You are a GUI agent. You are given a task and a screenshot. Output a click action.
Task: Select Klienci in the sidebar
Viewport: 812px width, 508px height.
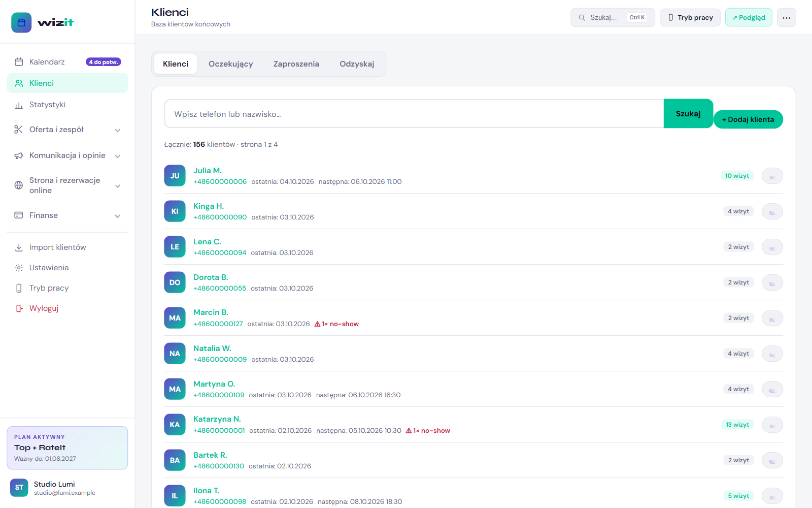point(67,83)
